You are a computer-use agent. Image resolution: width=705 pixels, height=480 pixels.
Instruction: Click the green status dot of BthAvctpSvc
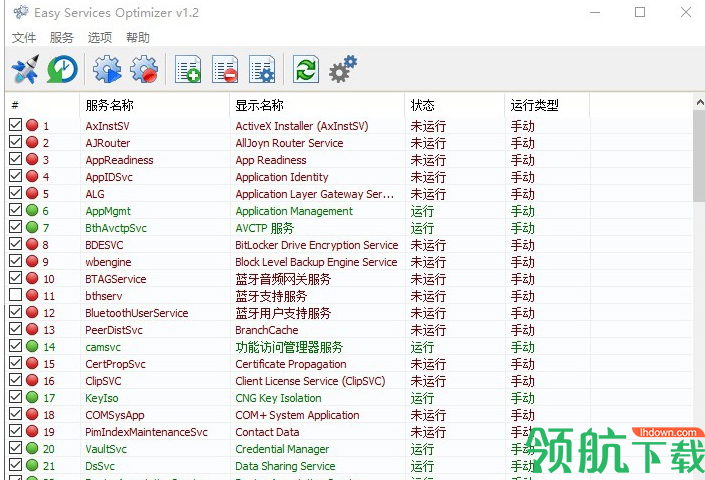[32, 227]
